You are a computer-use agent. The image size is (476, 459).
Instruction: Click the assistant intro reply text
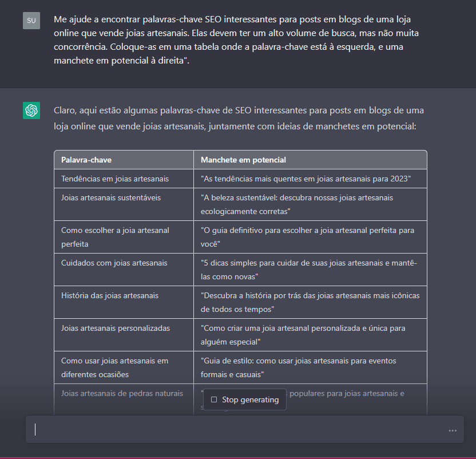pyautogui.click(x=239, y=118)
